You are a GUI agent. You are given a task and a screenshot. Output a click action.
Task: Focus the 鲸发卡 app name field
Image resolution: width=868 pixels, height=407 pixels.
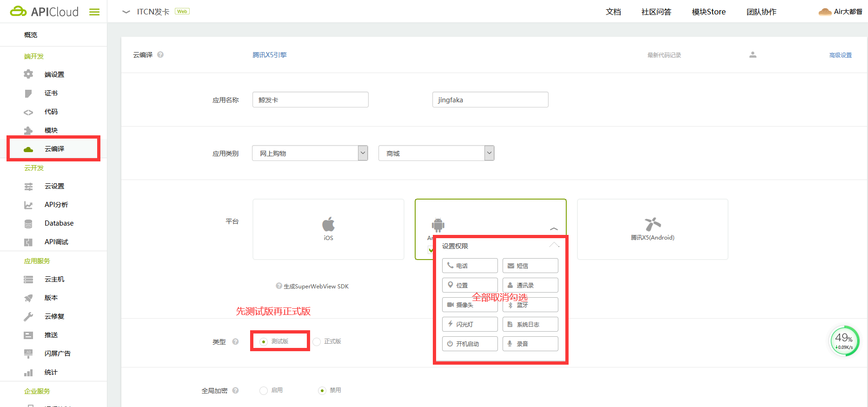pos(311,100)
